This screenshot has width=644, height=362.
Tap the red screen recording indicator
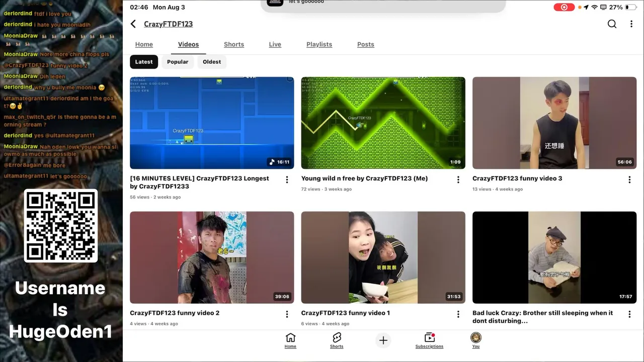(x=564, y=7)
